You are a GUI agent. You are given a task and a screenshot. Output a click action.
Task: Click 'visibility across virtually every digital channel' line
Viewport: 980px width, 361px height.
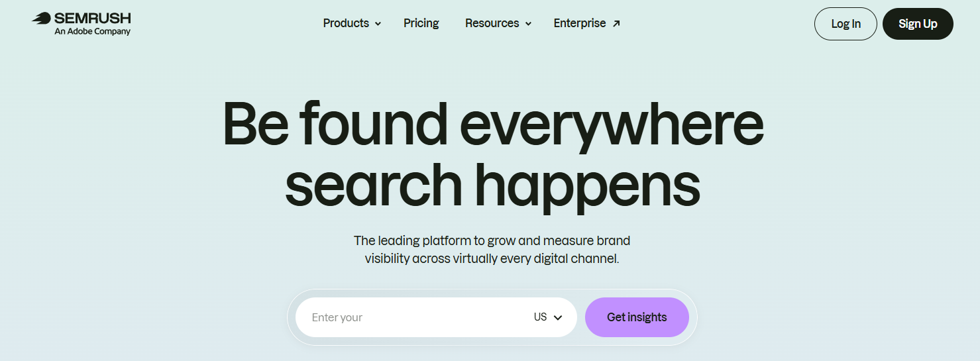(x=492, y=259)
